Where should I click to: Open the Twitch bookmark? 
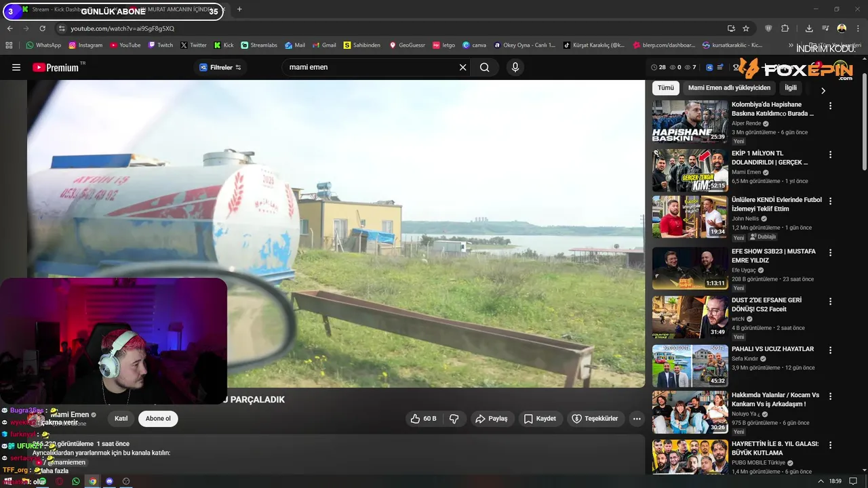(161, 45)
